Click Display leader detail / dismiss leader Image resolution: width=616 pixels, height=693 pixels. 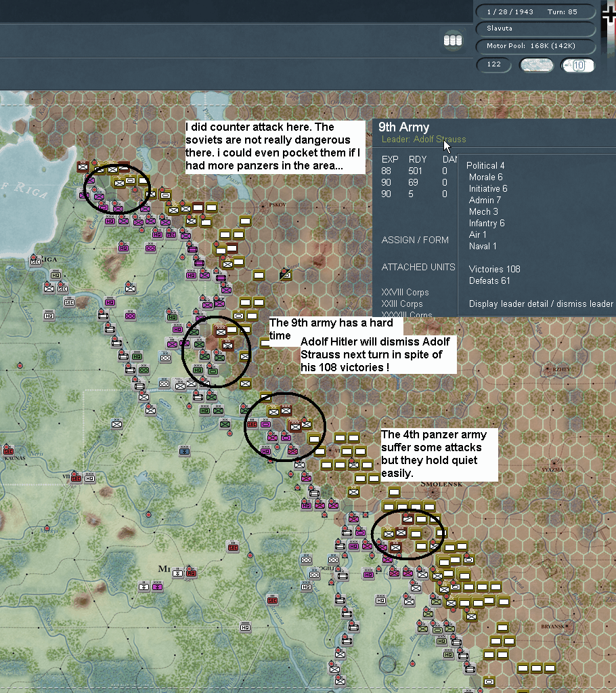click(x=541, y=303)
